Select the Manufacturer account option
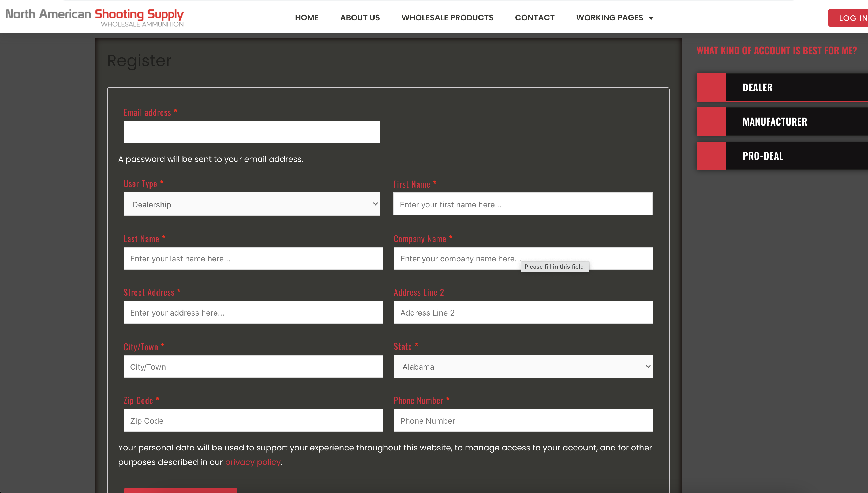The image size is (868, 493). 782,122
